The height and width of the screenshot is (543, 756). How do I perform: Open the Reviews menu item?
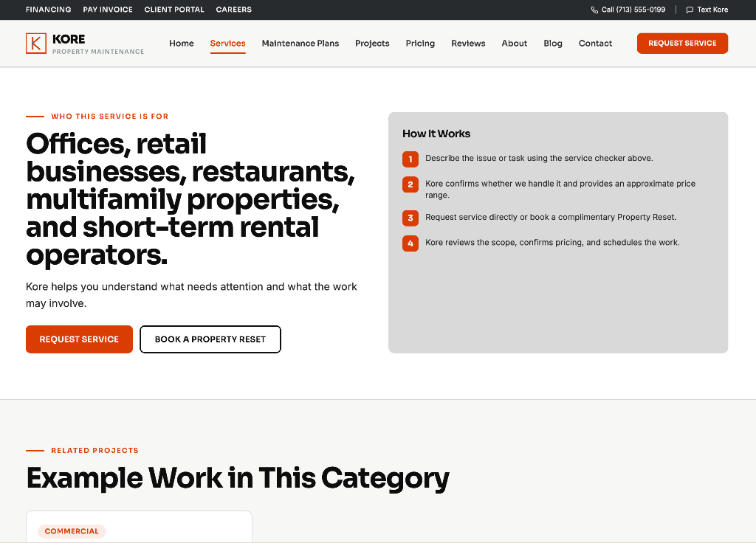pyautogui.click(x=468, y=44)
